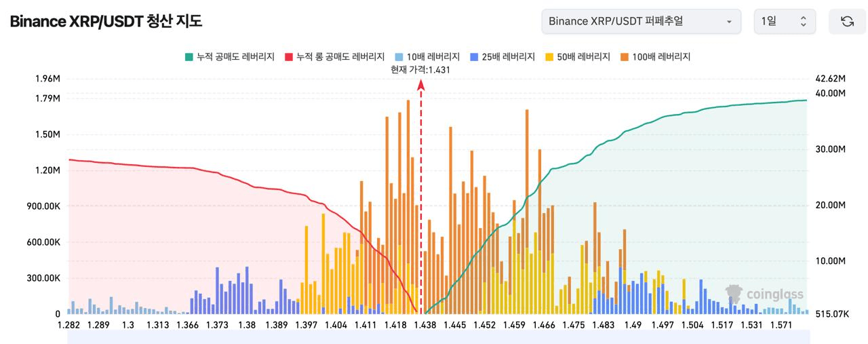This screenshot has height=344, width=868.
Task: Click the red legend swatch for 누적 롱
Action: (289, 57)
